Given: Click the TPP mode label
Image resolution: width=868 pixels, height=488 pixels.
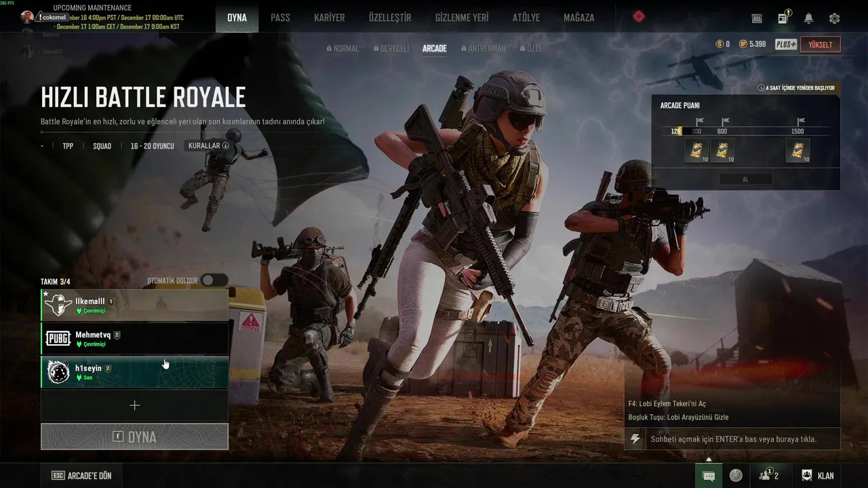Looking at the screenshot, I should pyautogui.click(x=68, y=146).
